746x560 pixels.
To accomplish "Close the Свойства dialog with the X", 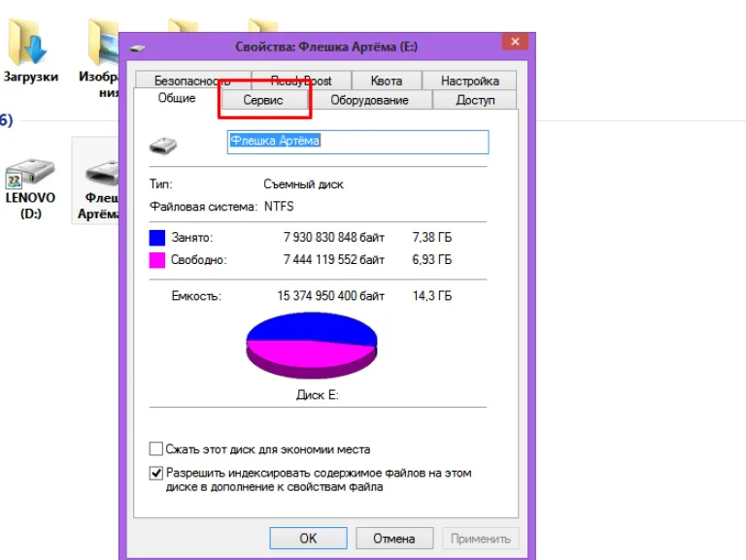I will tap(515, 42).
